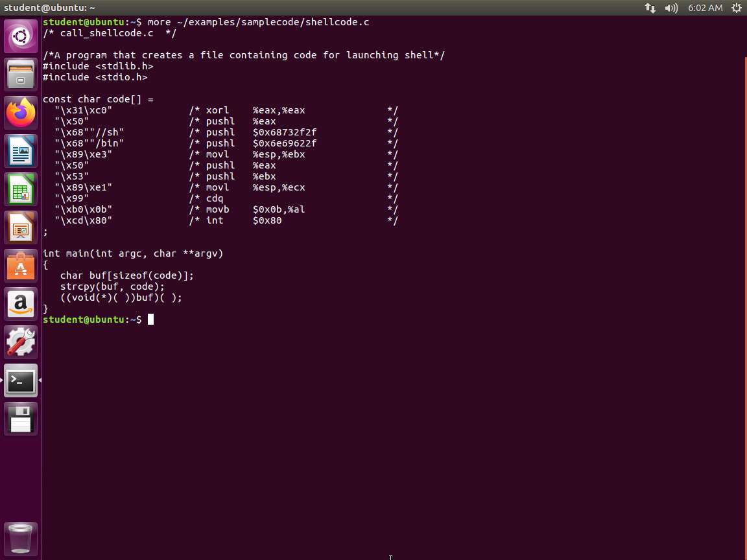
Task: Open System Settings wrench-and-gear icon
Action: tap(21, 342)
